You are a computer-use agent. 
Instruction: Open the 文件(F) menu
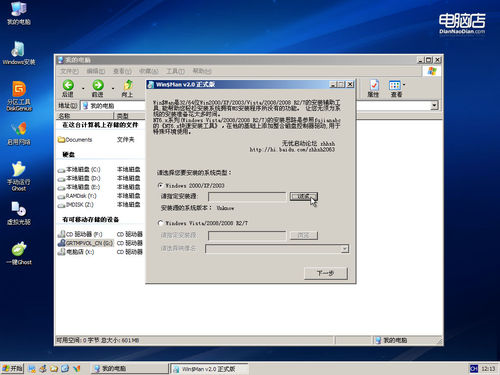(x=69, y=71)
